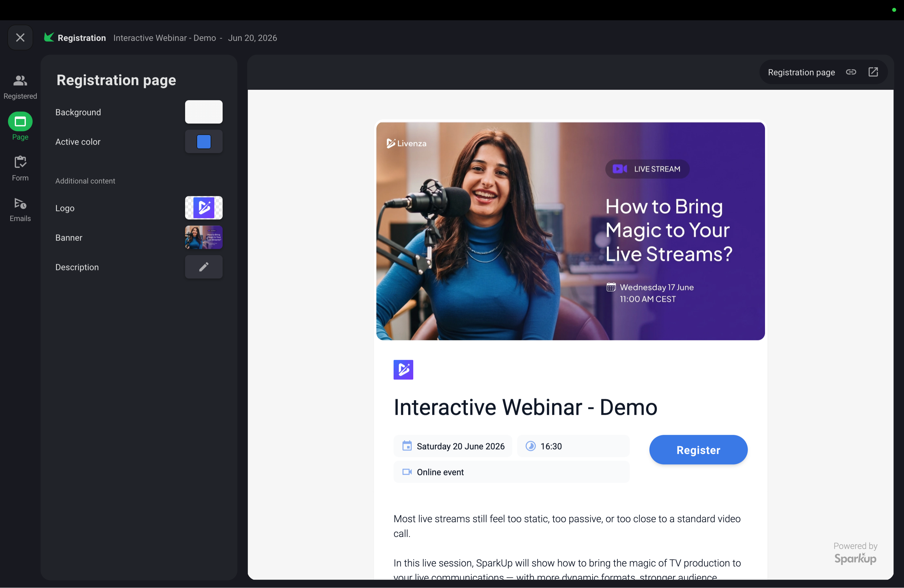Image resolution: width=904 pixels, height=588 pixels.
Task: Switch to the Form sidebar tab
Action: click(x=20, y=168)
